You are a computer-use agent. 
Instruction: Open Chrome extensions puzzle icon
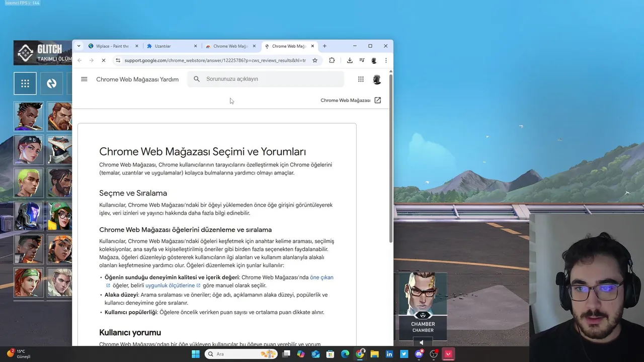(x=332, y=60)
